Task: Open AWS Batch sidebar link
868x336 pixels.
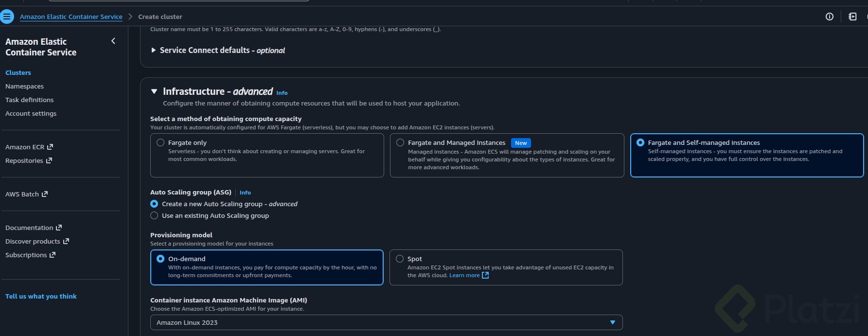Action: tap(22, 194)
